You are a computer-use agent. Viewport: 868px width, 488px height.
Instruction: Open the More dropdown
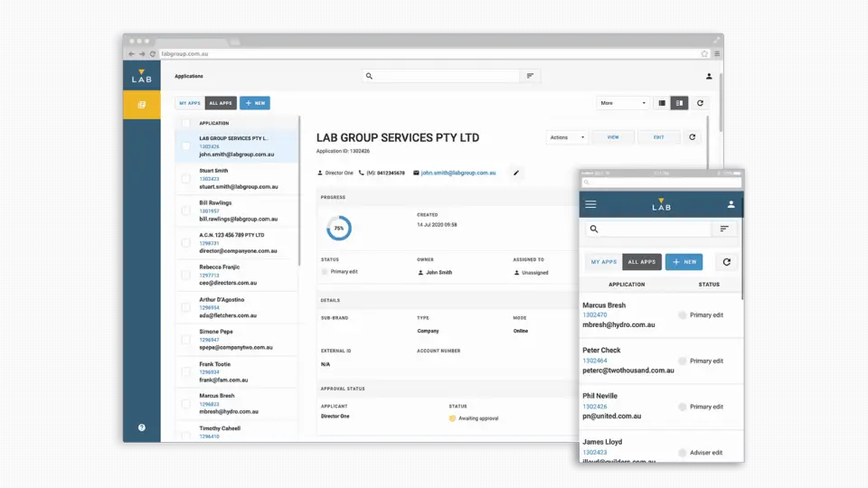tap(623, 103)
